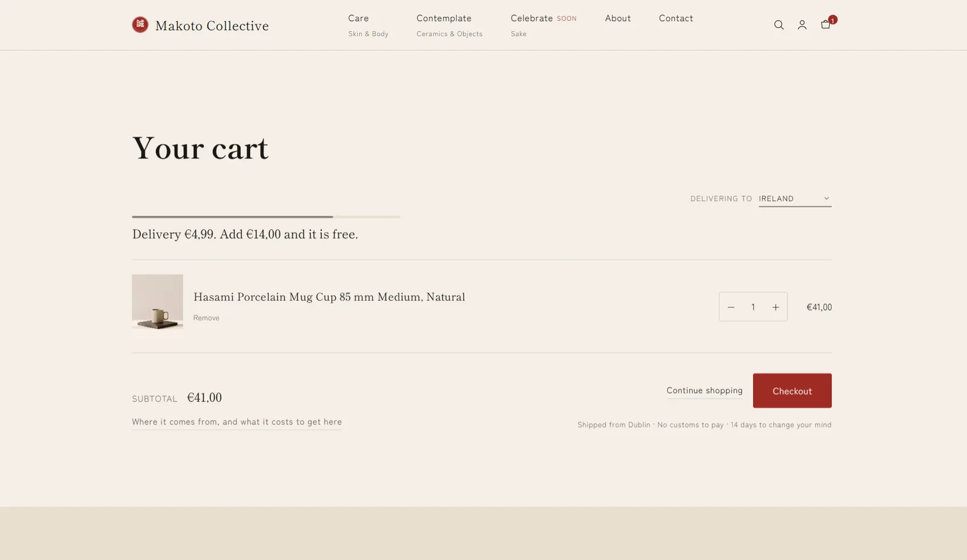Image resolution: width=967 pixels, height=560 pixels.
Task: Click the red Makoto Collective logo emblem
Action: coord(140,25)
